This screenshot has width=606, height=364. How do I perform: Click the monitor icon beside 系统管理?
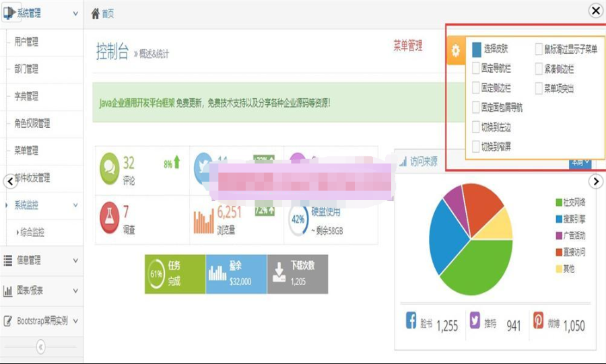click(x=9, y=13)
